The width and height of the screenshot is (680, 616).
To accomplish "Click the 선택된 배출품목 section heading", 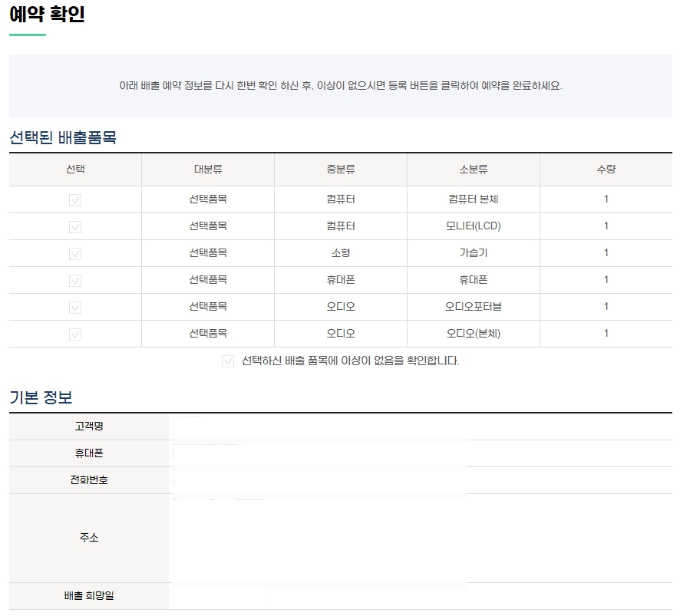I will 63,138.
